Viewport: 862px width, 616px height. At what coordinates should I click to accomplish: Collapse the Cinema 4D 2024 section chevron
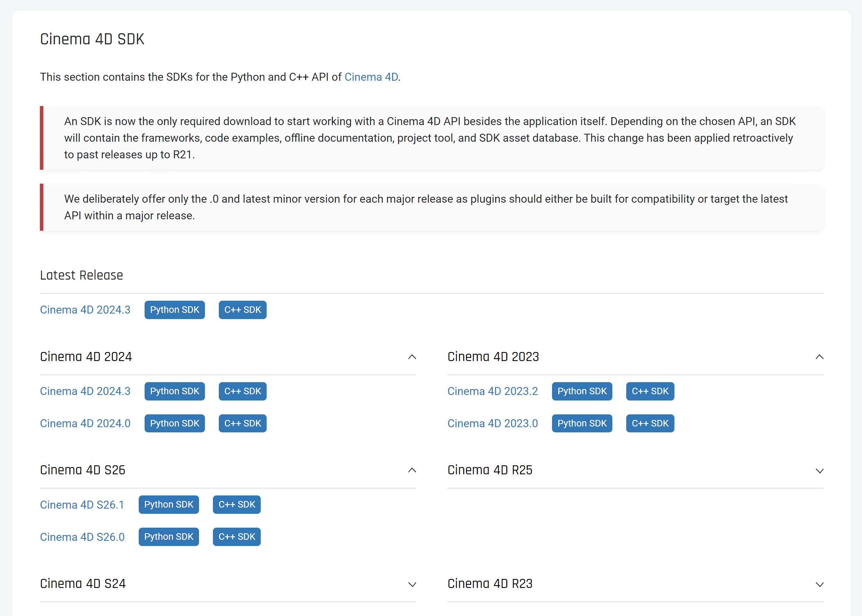click(x=412, y=357)
